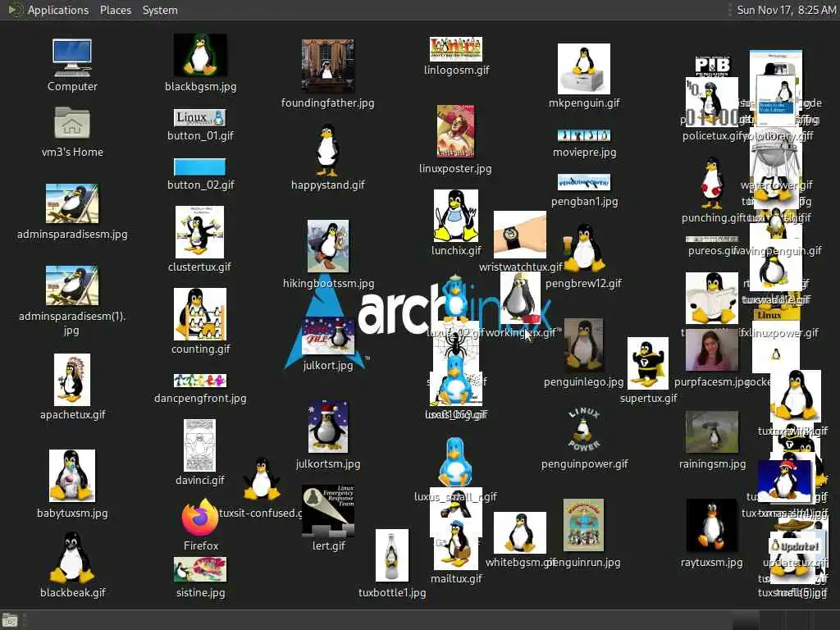Select the lunchix.gif icon
The height and width of the screenshot is (630, 840).
tap(456, 216)
